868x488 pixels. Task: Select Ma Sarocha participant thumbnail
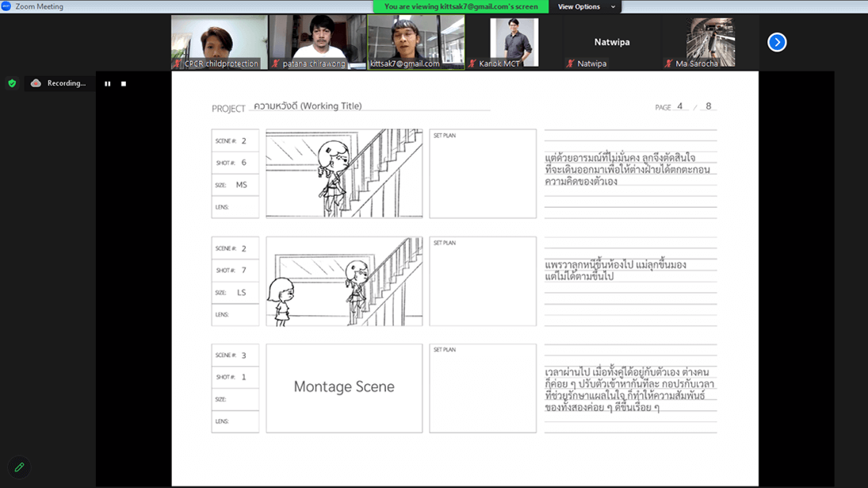(x=710, y=42)
